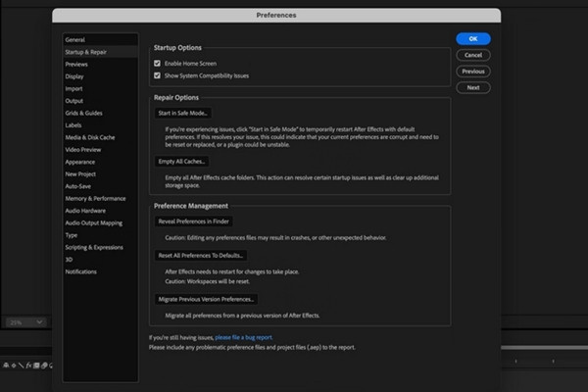
Task: Click the motion blur icon in timeline
Action: tap(44, 365)
